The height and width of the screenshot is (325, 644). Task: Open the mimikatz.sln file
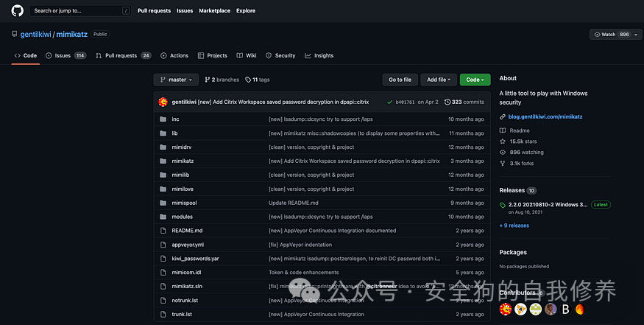187,287
